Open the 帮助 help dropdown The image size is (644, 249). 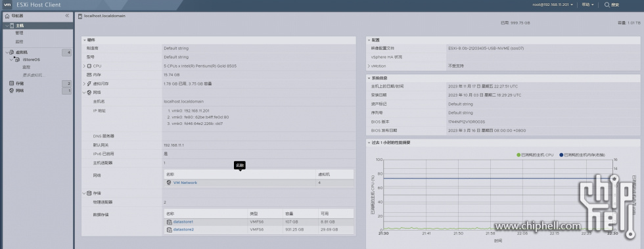click(587, 5)
